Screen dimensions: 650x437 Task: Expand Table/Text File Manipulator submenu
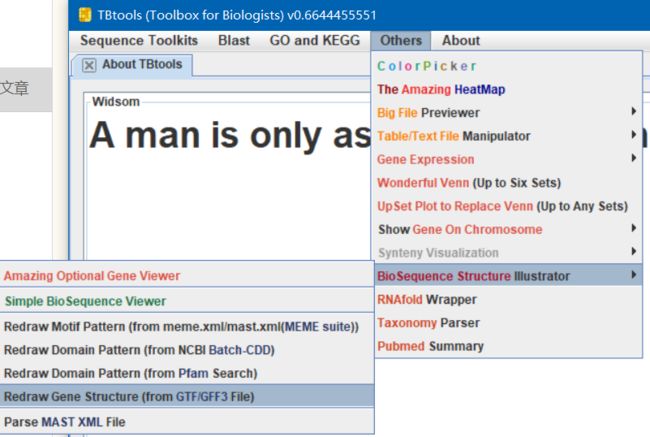507,136
